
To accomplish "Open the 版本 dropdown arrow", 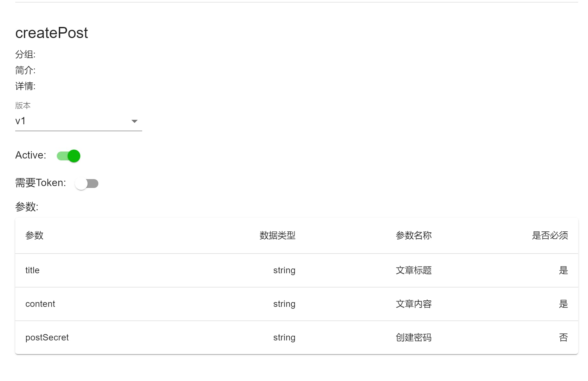I will [135, 121].
